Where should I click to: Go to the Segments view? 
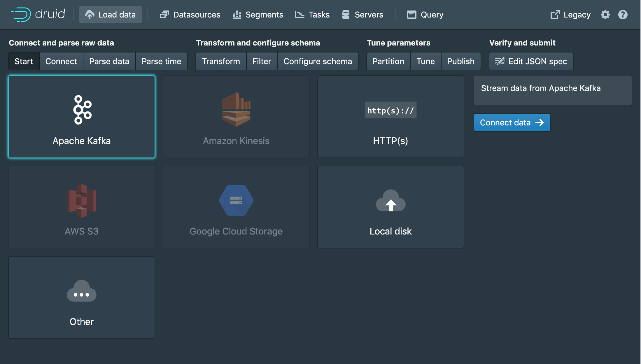(x=258, y=15)
